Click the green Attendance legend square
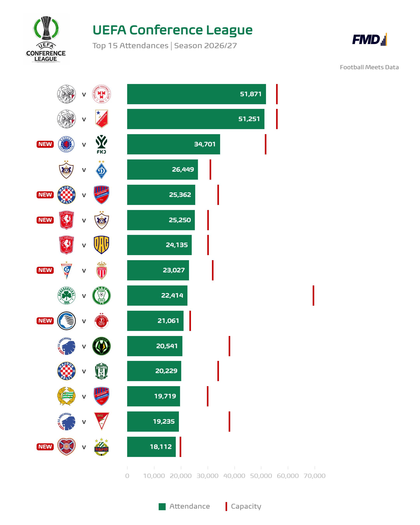 pos(162,507)
